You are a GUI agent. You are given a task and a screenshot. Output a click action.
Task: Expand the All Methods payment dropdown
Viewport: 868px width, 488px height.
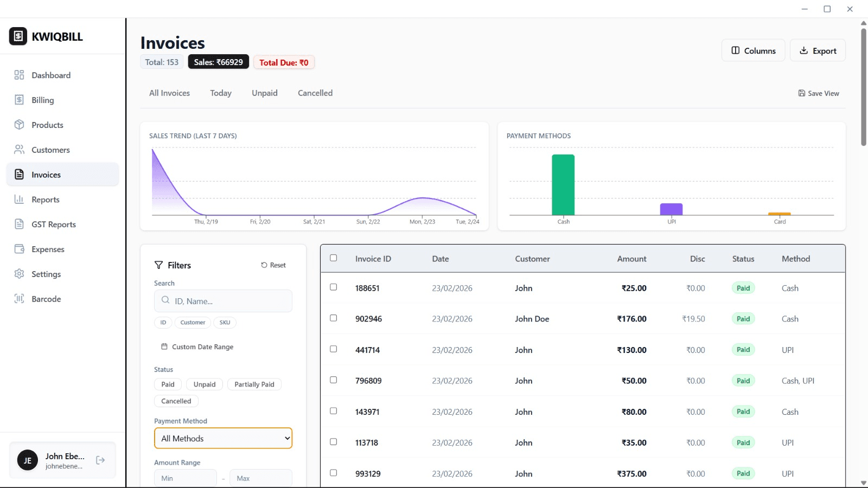click(x=223, y=438)
